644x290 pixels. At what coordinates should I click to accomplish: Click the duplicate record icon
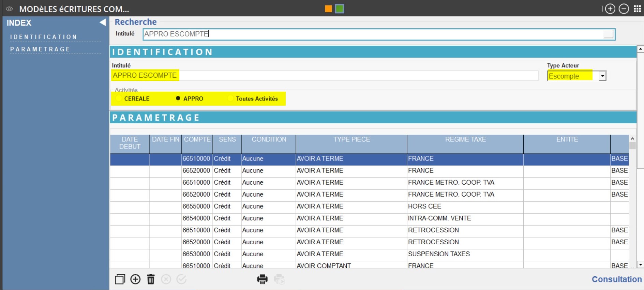[120, 279]
